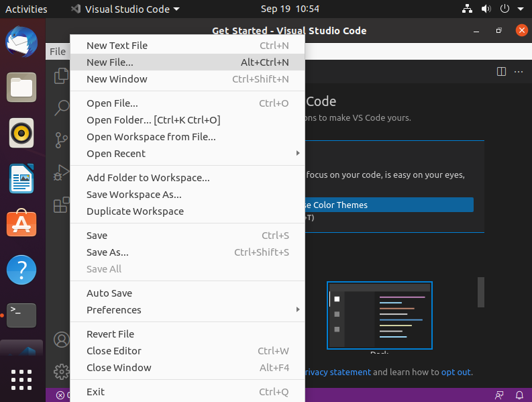Click the split editor right icon
The image size is (532, 402).
[501, 72]
